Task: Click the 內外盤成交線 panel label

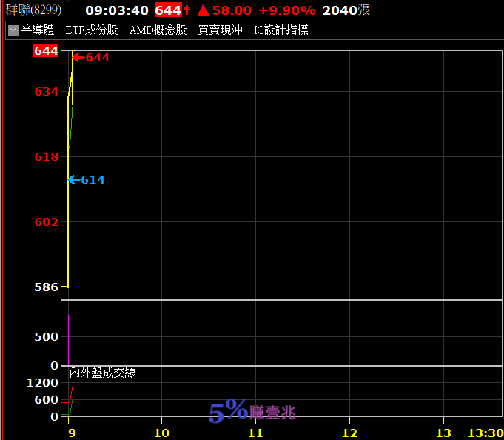Action: 102,373
